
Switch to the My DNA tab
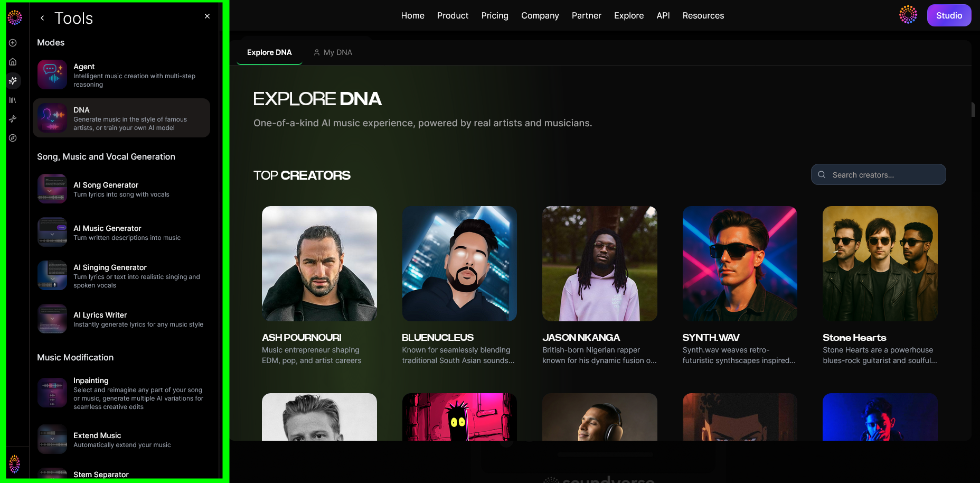[x=333, y=52]
